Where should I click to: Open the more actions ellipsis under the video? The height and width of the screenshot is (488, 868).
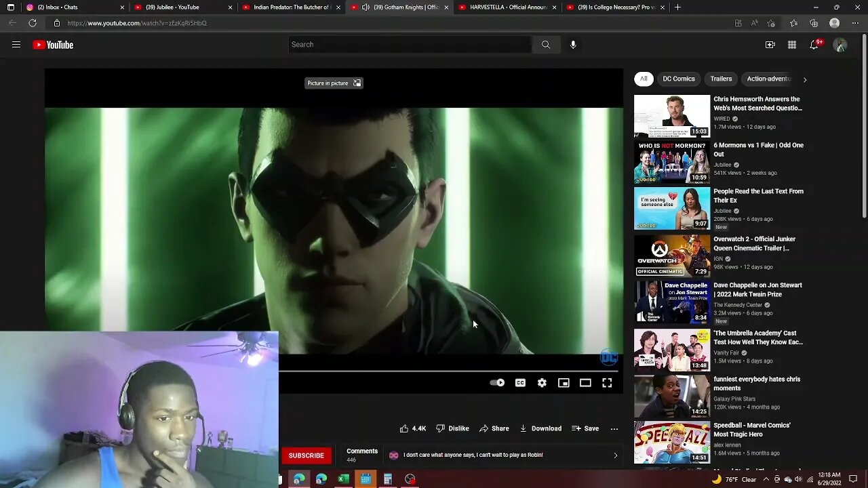(x=614, y=428)
